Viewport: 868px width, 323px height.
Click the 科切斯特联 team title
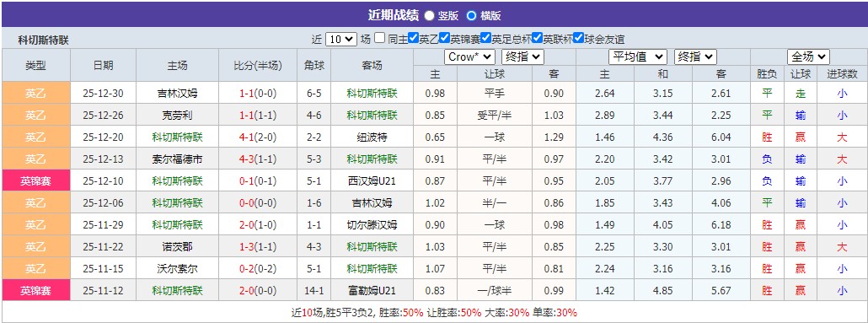(x=44, y=40)
